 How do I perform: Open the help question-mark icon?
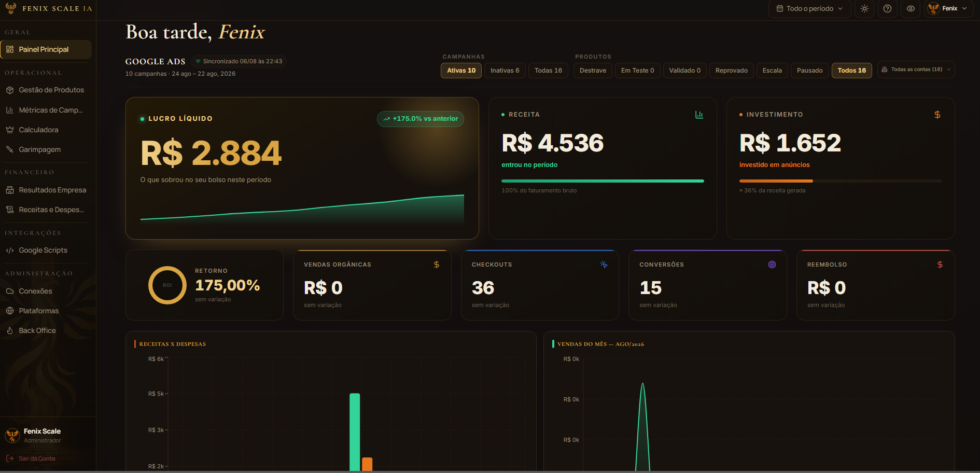887,9
